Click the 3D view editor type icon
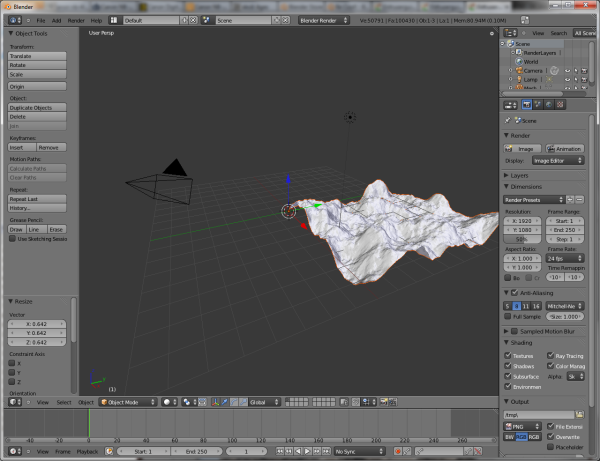 click(12, 402)
